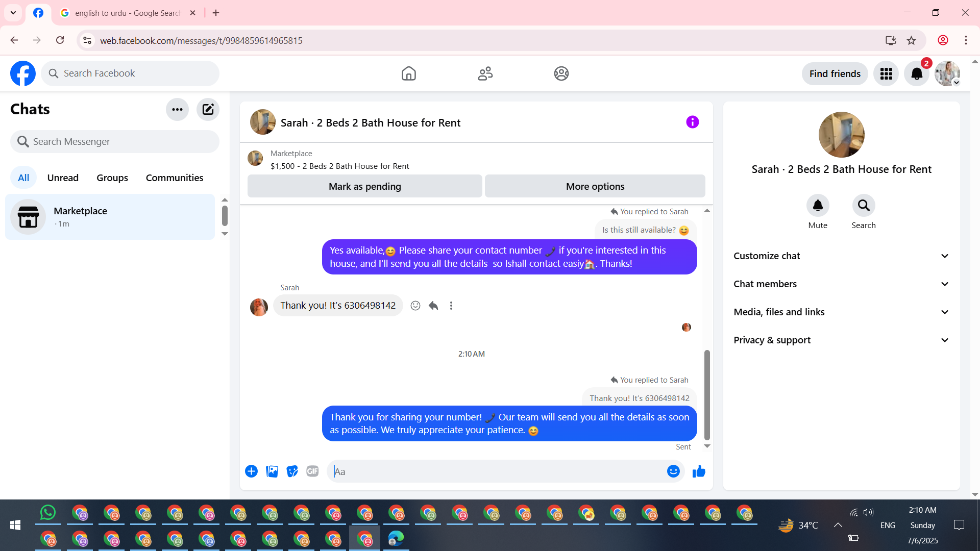Viewport: 980px width, 551px height.
Task: Click the chat messages scrollbar thumb
Action: 707,394
